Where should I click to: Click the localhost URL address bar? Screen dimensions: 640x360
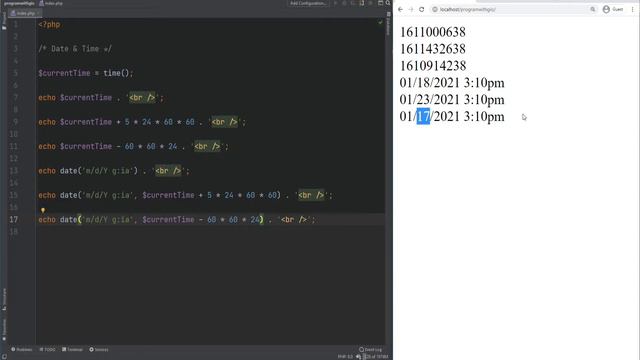click(x=513, y=9)
